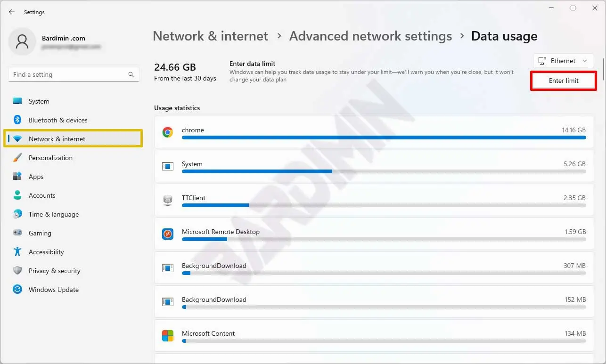Click the user profile avatar
606x364 pixels.
22,41
